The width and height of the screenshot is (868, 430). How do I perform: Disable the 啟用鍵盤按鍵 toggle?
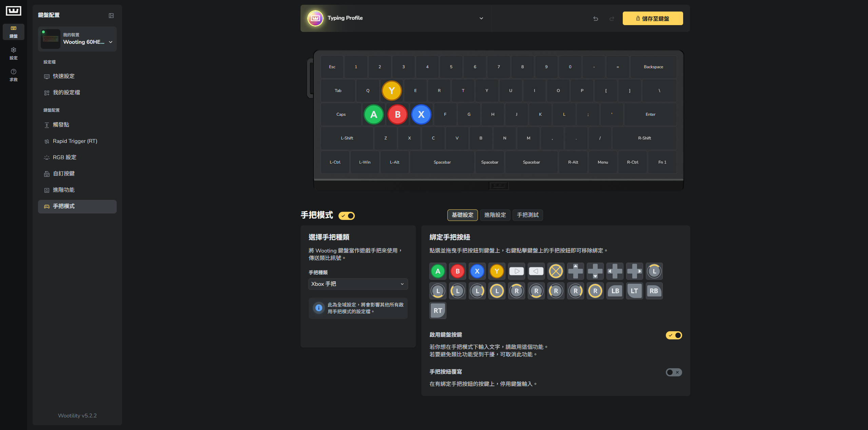point(674,335)
